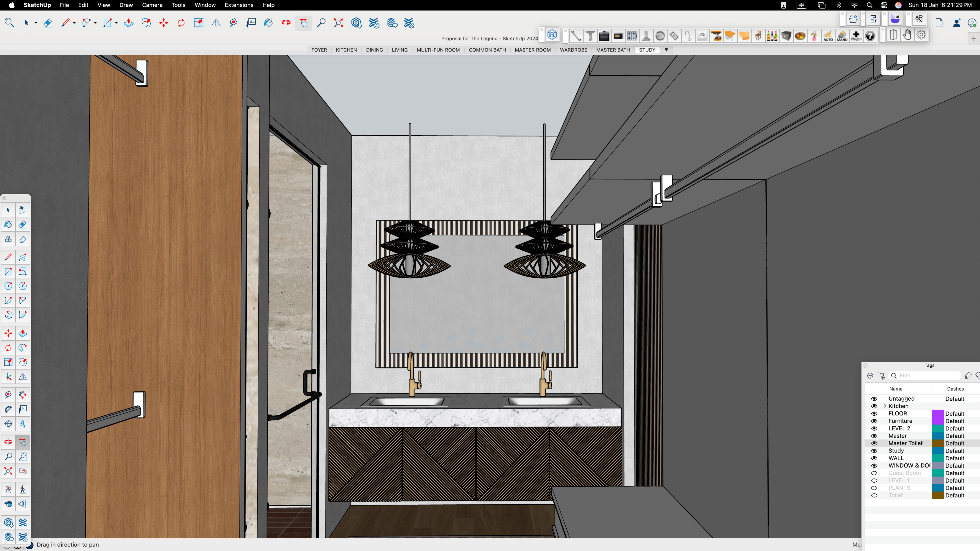980x551 pixels.
Task: Activate the Push/Pull tool
Action: click(128, 23)
